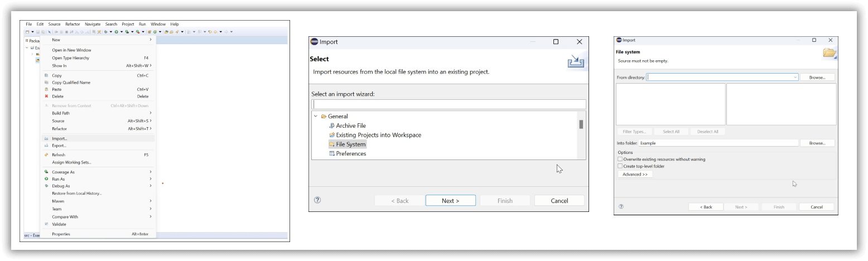The image size is (868, 261).
Task: Click Cancel in Select import dialog
Action: (x=560, y=201)
